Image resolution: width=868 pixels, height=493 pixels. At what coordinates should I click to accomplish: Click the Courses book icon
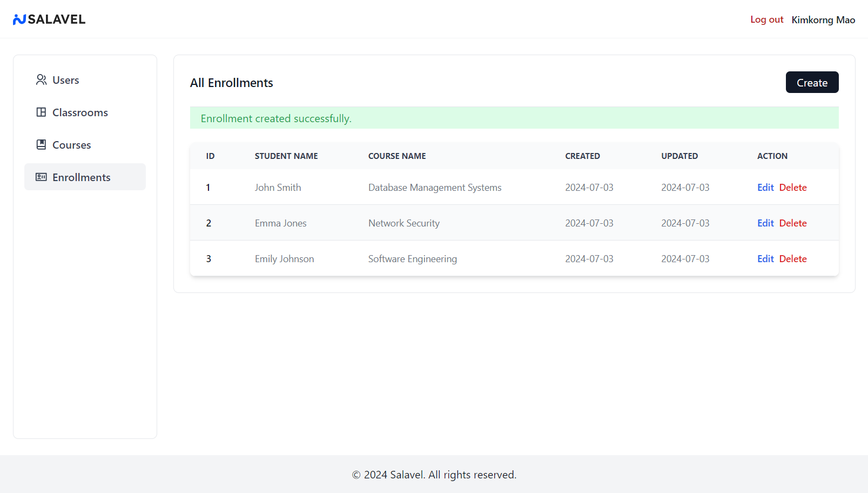tap(41, 145)
